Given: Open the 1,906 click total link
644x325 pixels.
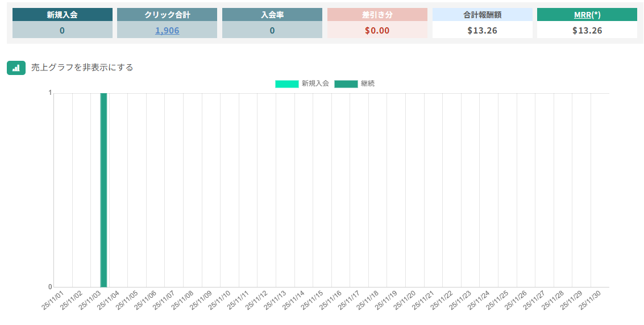Looking at the screenshot, I should click(x=167, y=31).
